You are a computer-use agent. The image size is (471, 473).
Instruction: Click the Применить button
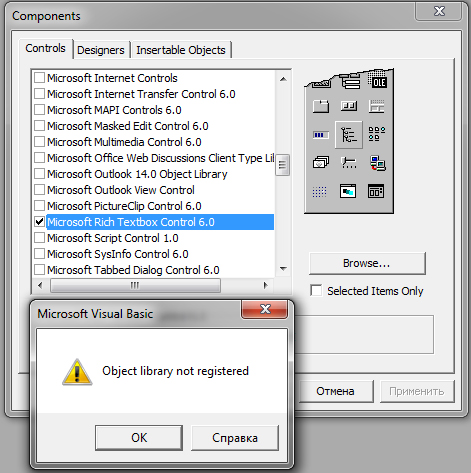[x=417, y=391]
